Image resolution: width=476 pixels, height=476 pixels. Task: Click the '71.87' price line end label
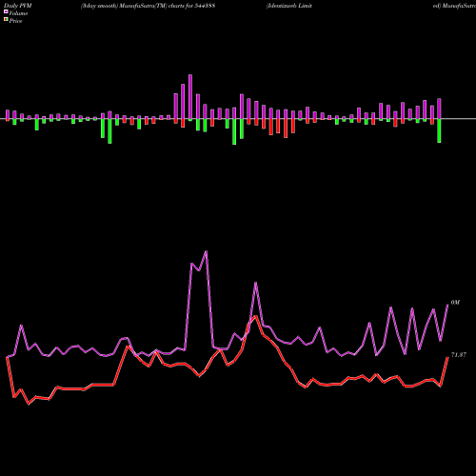[x=459, y=355]
